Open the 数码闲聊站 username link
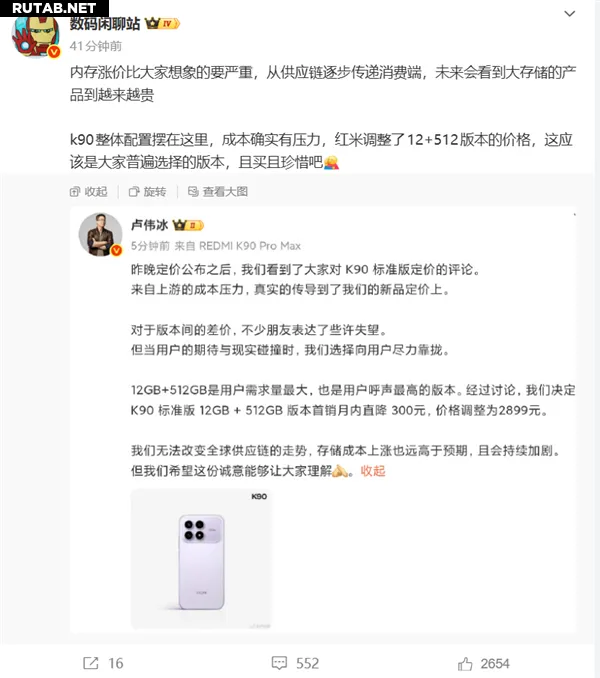This screenshot has width=600, height=678. 105,24
